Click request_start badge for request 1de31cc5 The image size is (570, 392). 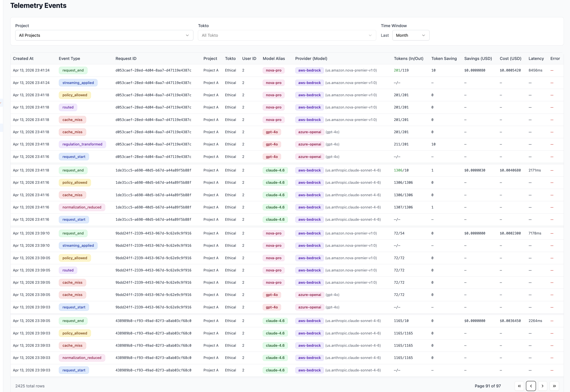click(74, 220)
